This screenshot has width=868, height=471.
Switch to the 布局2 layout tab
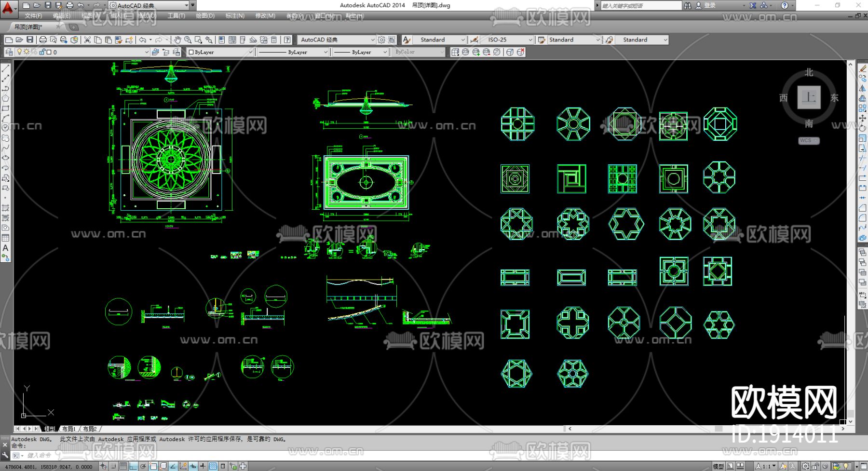(90, 429)
